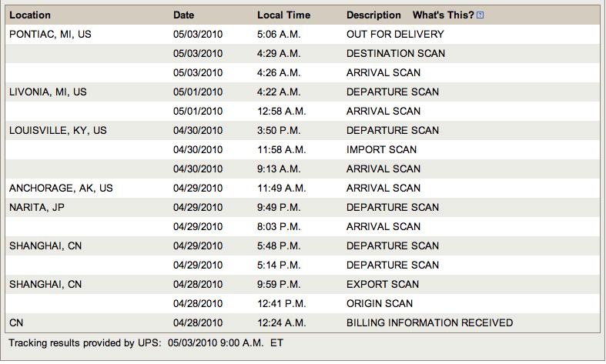The height and width of the screenshot is (364, 606).
Task: Click the 9:59 P.M. Shanghai time cell
Action: (279, 285)
